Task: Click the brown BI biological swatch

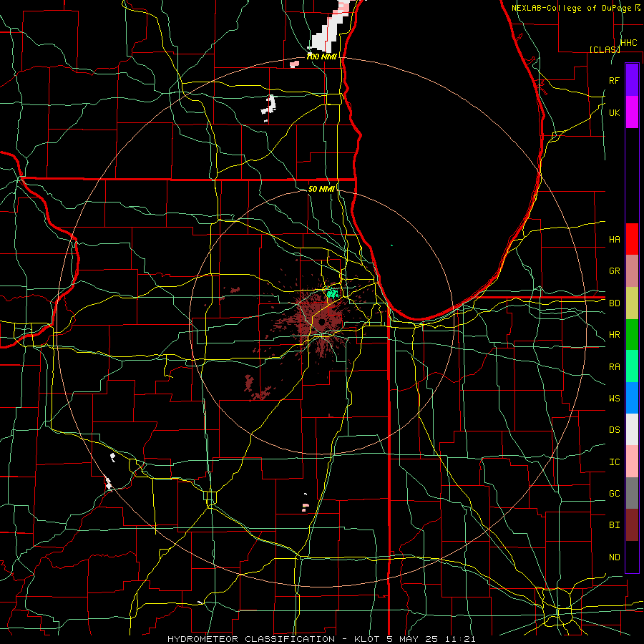Action: coord(632,525)
